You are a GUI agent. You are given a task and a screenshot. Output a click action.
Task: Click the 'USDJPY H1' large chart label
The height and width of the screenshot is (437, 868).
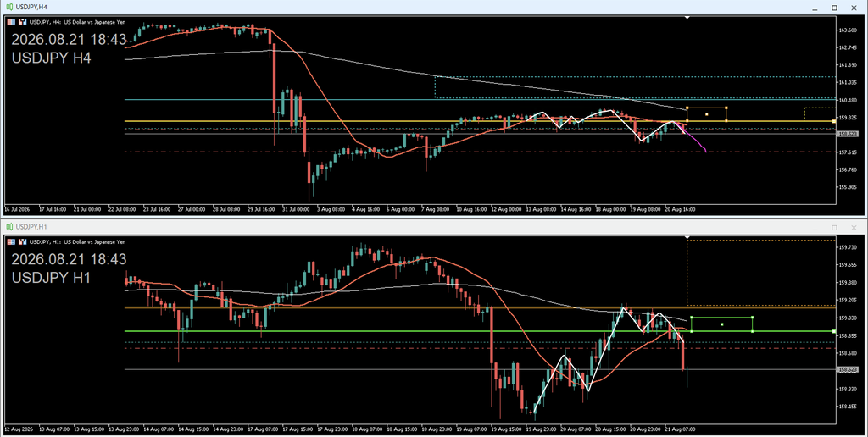click(x=51, y=277)
